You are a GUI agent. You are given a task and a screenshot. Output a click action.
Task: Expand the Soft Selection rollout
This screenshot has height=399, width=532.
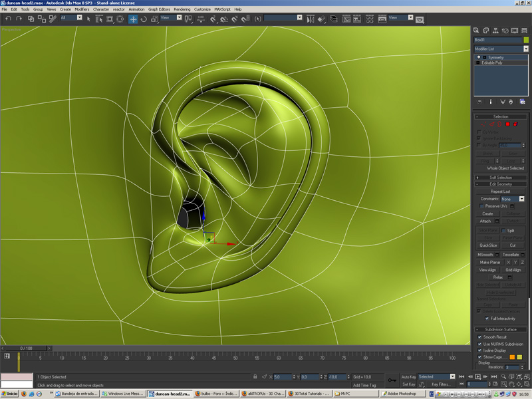(x=501, y=178)
